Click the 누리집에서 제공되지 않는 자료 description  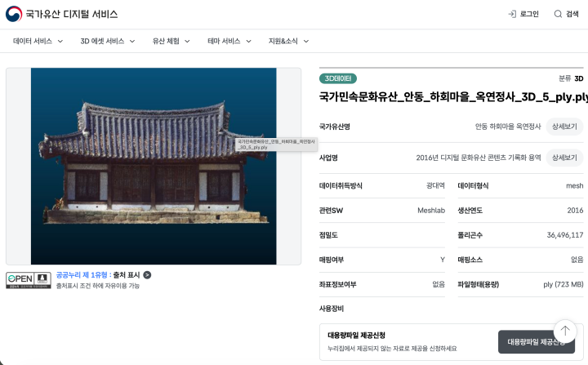[392, 349]
